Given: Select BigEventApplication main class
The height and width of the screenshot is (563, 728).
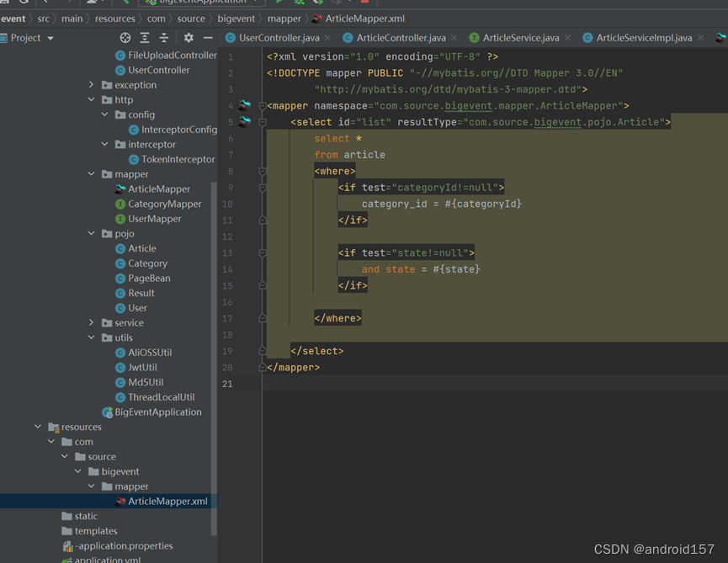Looking at the screenshot, I should (x=151, y=412).
